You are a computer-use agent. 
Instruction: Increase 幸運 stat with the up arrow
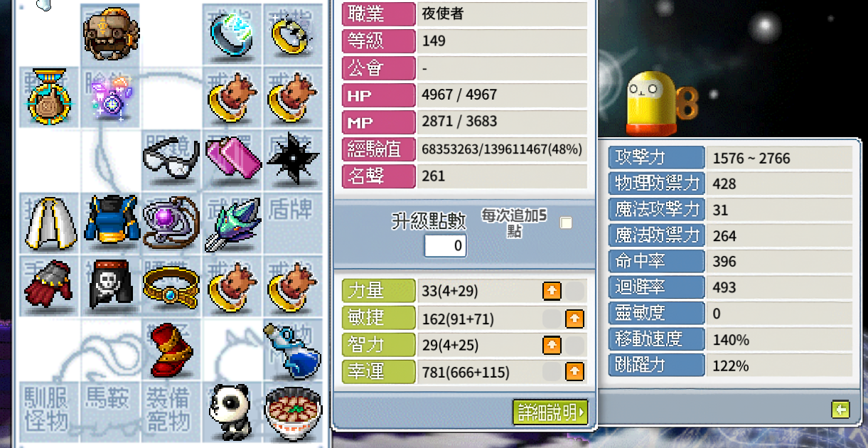574,371
